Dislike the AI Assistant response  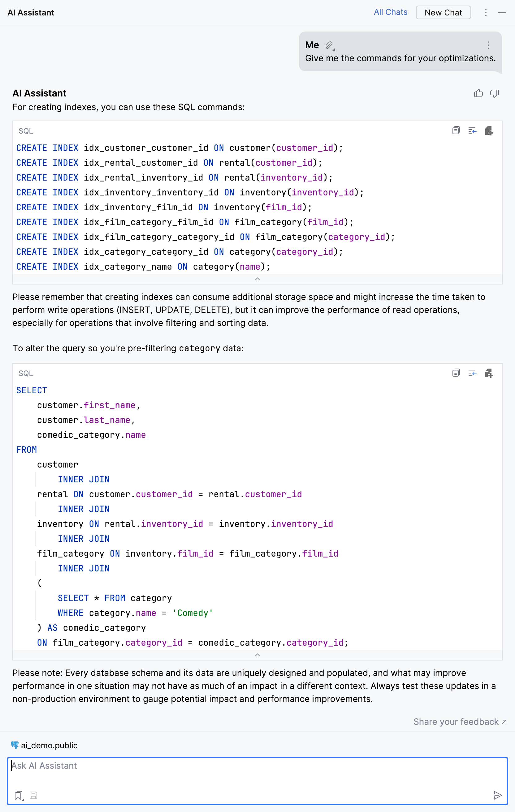pyautogui.click(x=494, y=93)
